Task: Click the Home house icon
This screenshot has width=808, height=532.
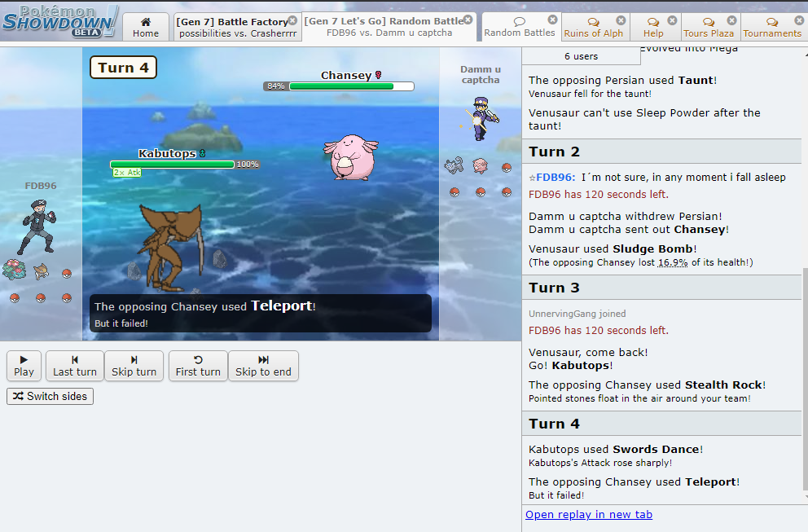Action: [146, 22]
